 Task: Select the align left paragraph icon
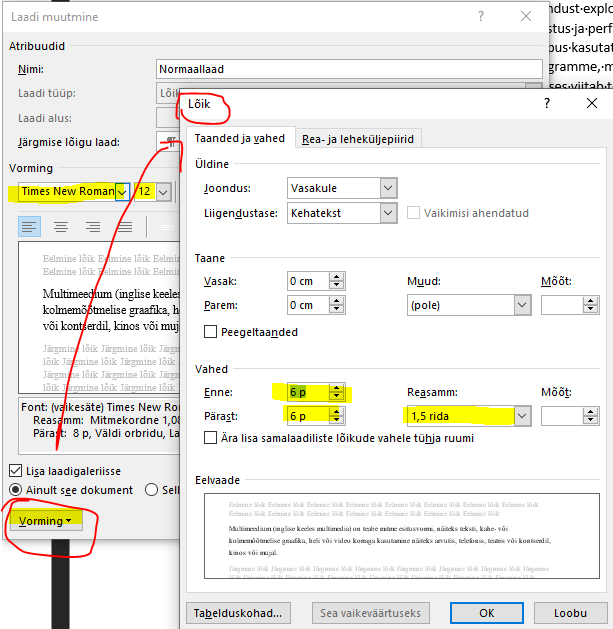tap(29, 228)
